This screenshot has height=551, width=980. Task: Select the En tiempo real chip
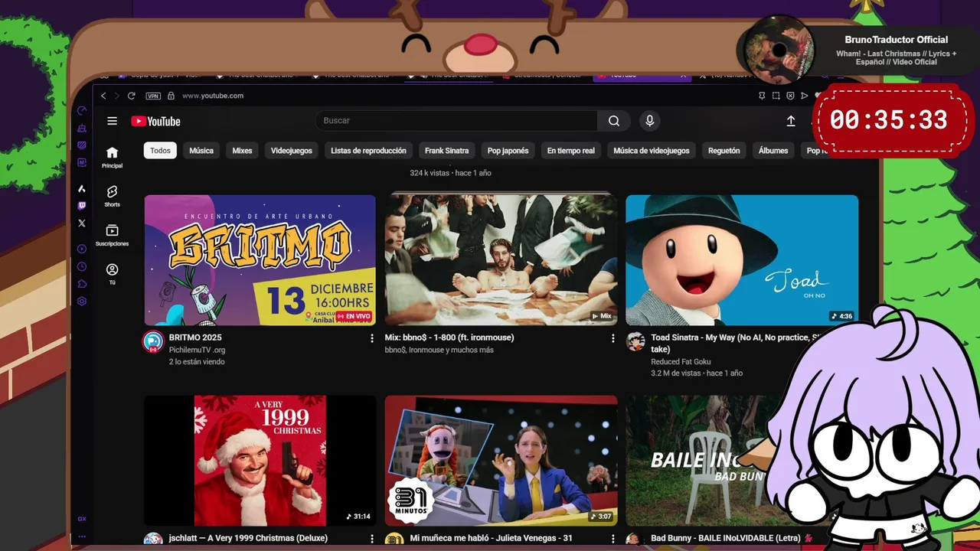pos(570,151)
